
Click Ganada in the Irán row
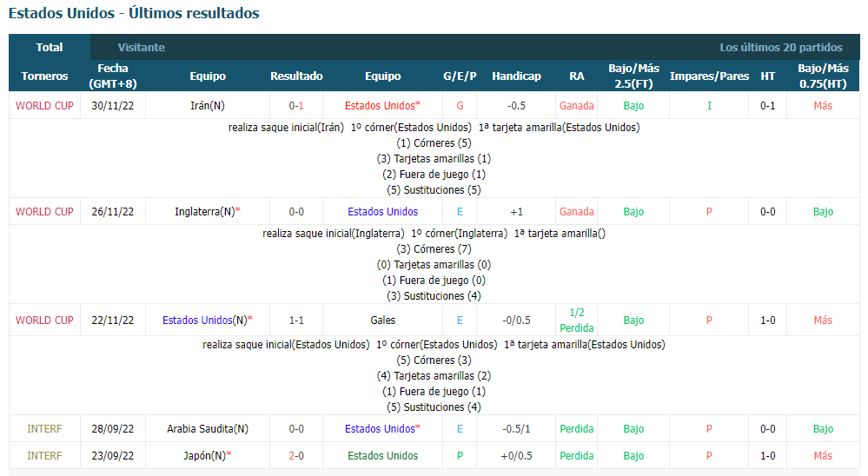[x=576, y=105]
